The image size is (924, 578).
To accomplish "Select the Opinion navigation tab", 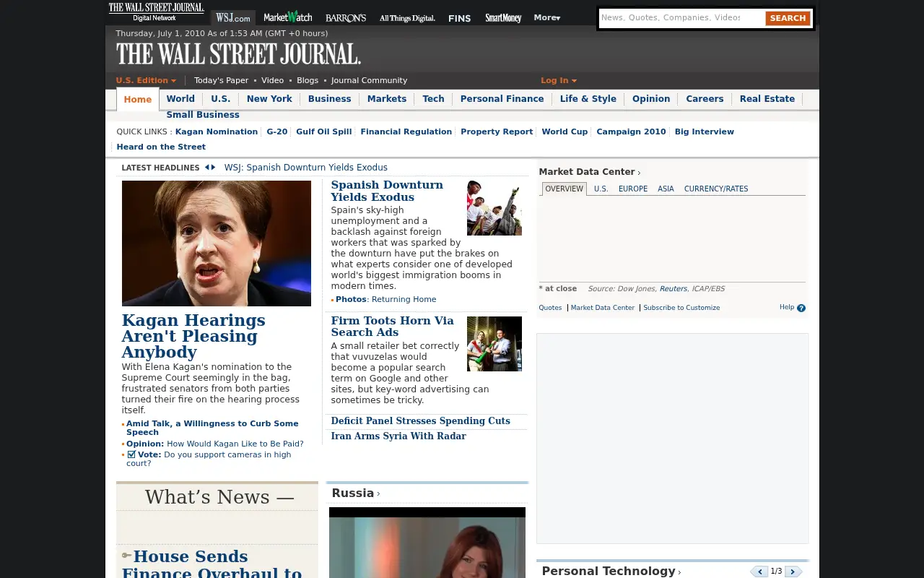I will coord(651,99).
